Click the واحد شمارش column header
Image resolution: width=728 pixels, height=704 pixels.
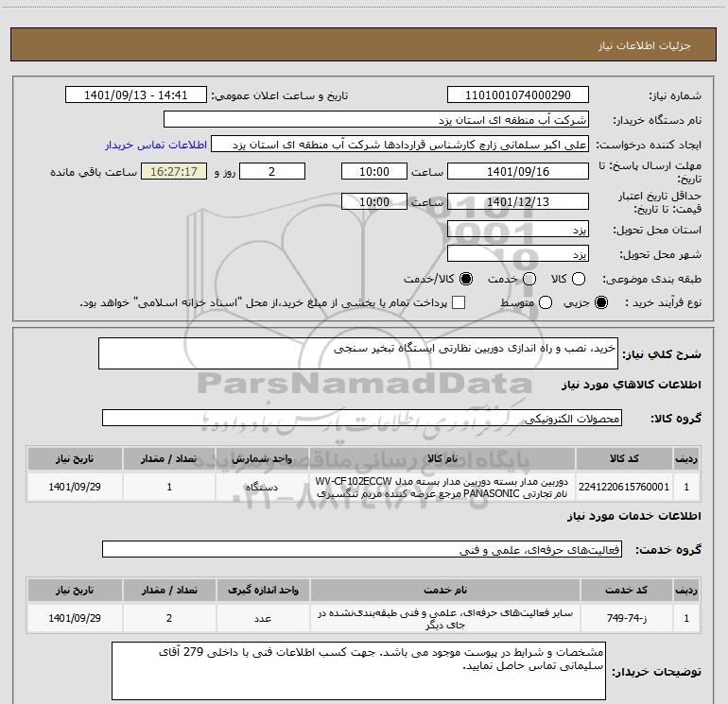click(x=262, y=458)
